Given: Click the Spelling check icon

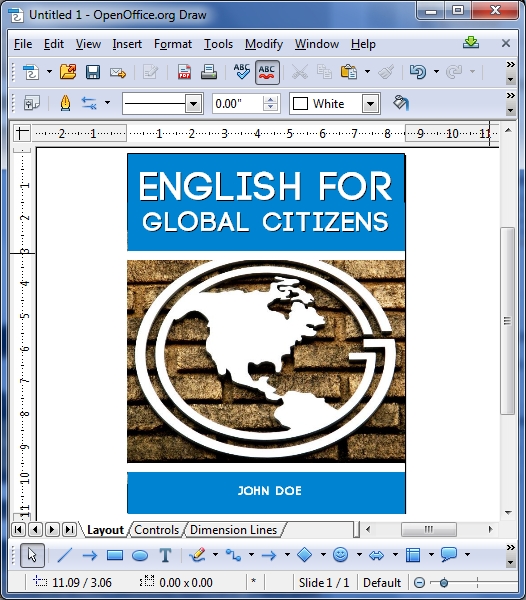Looking at the screenshot, I should tap(242, 72).
